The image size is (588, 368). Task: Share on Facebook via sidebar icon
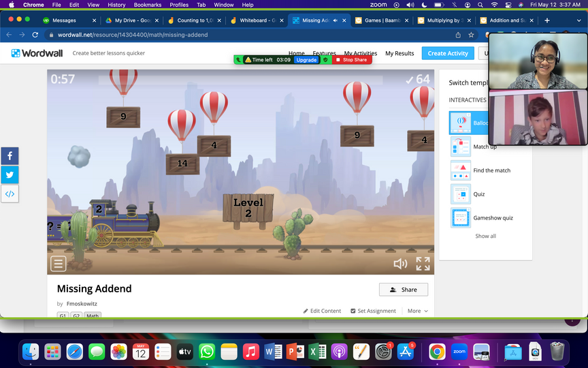pos(10,156)
